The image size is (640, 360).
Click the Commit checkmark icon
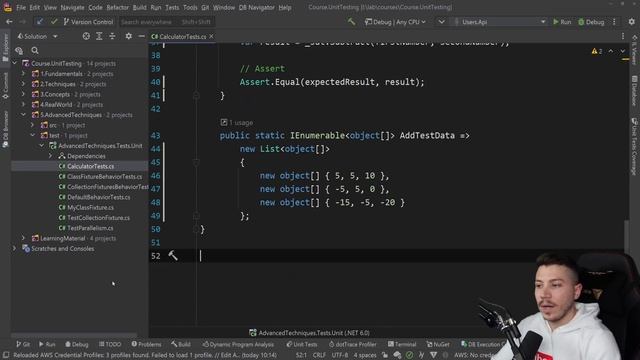tap(53, 22)
